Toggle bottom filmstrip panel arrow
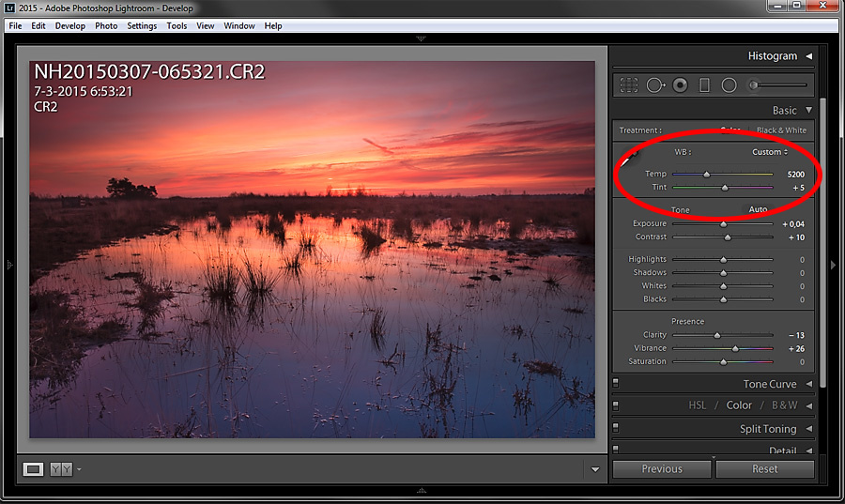The image size is (845, 504). [421, 490]
